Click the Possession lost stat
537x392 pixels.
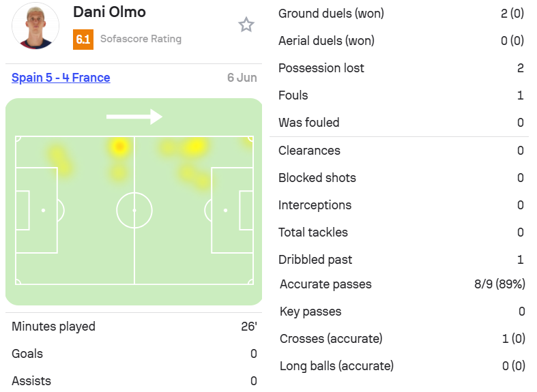click(x=401, y=68)
